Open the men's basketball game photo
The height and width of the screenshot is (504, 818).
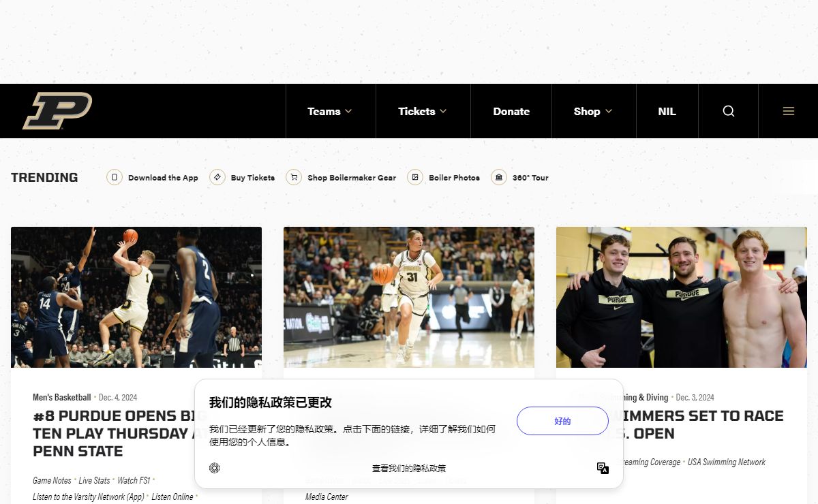tap(136, 297)
